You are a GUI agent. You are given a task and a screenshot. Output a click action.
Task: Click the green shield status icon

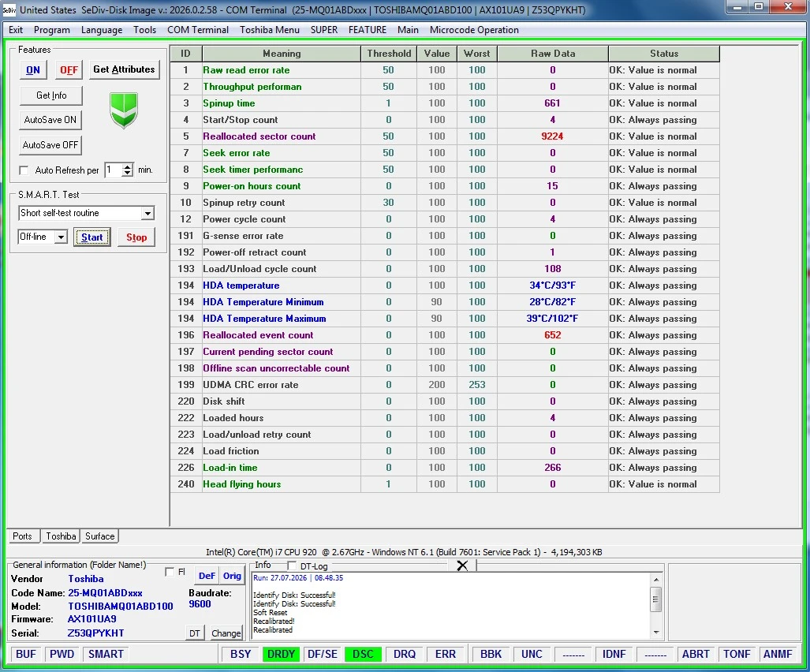pyautogui.click(x=124, y=110)
